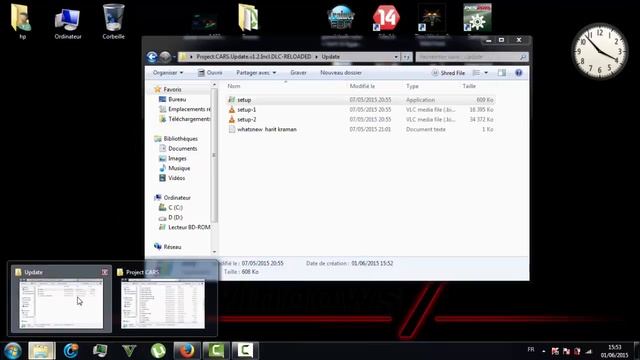The height and width of the screenshot is (360, 640).
Task: Open Explorer help icon
Action: 518,73
